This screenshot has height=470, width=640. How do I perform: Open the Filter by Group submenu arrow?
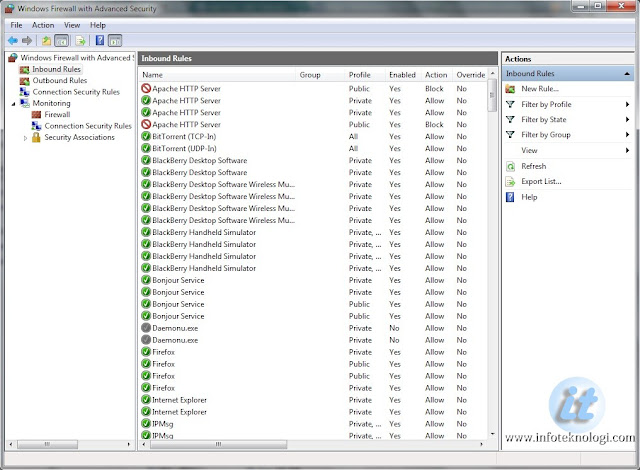coord(627,135)
